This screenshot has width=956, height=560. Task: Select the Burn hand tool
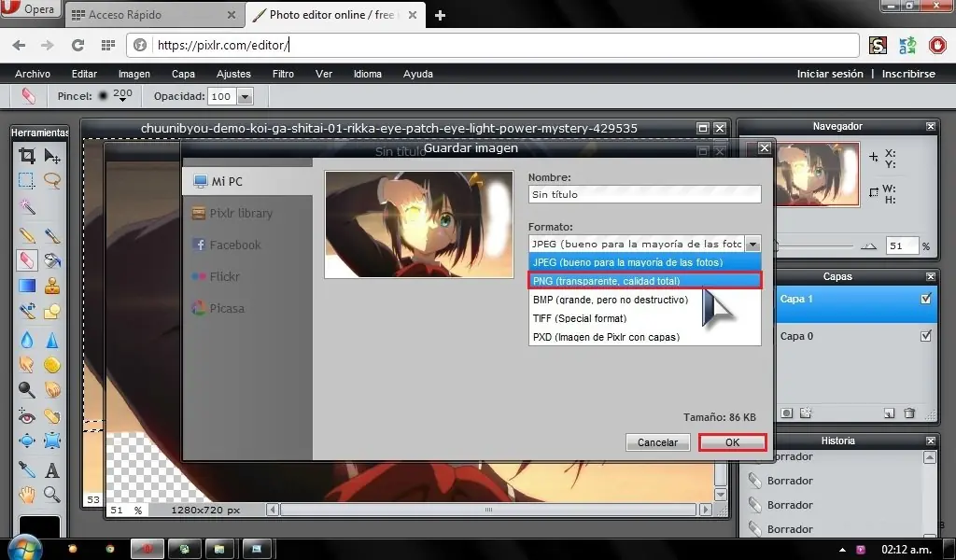coord(52,389)
